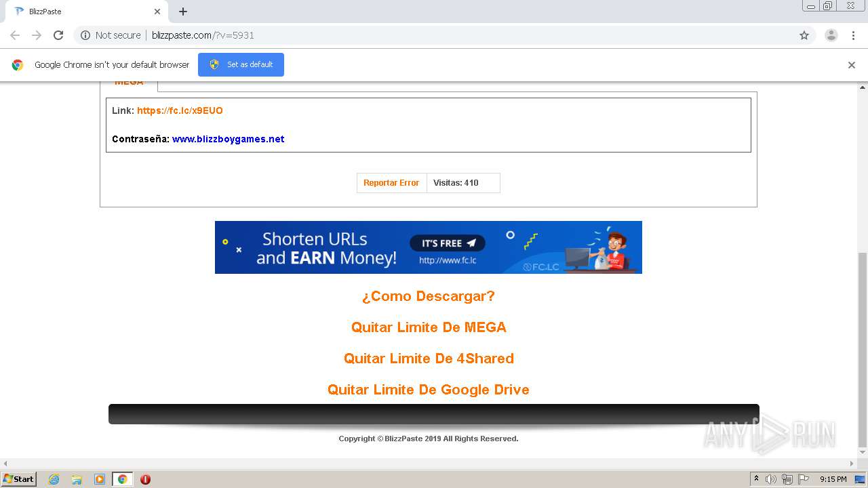
Task: Click the browser forward arrow
Action: [x=37, y=35]
